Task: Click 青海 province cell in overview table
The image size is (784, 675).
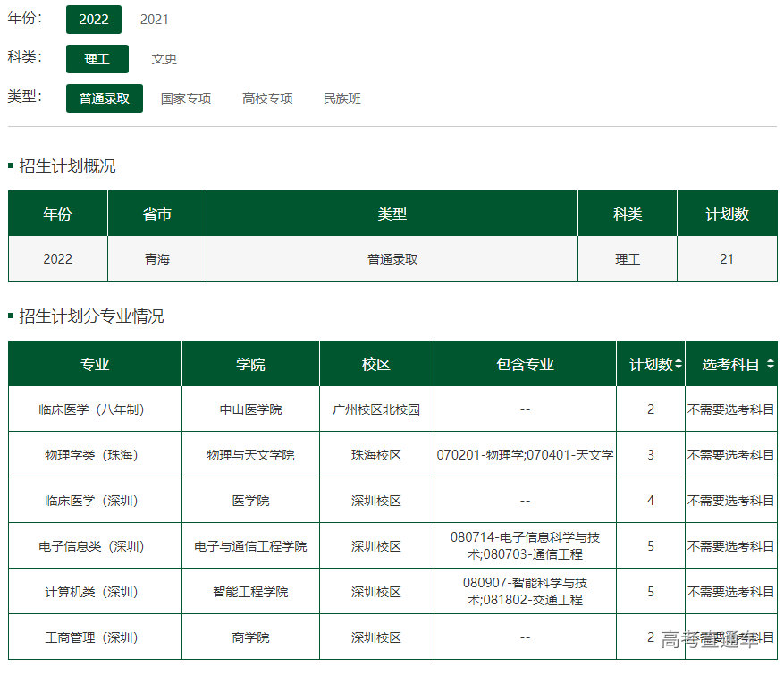Action: [157, 259]
